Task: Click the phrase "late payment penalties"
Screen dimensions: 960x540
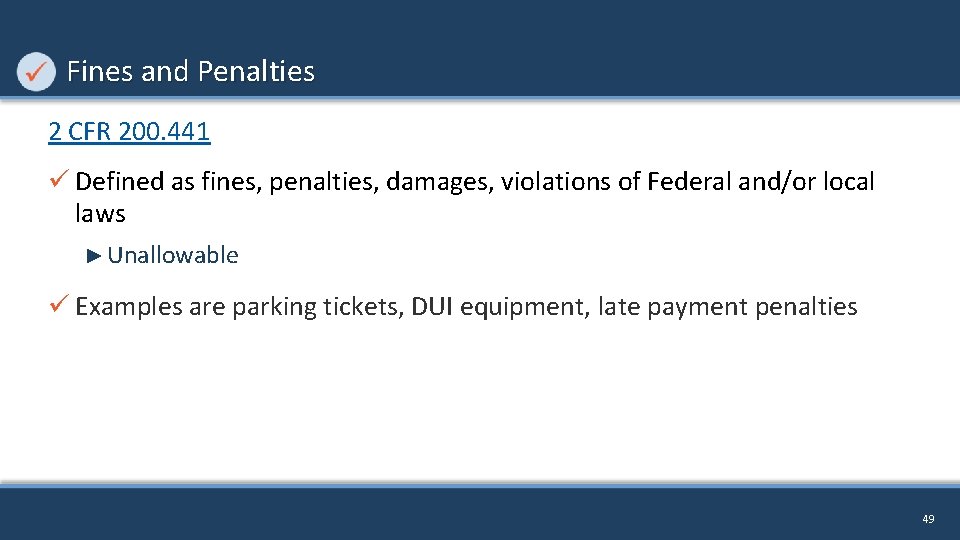Action: click(727, 307)
